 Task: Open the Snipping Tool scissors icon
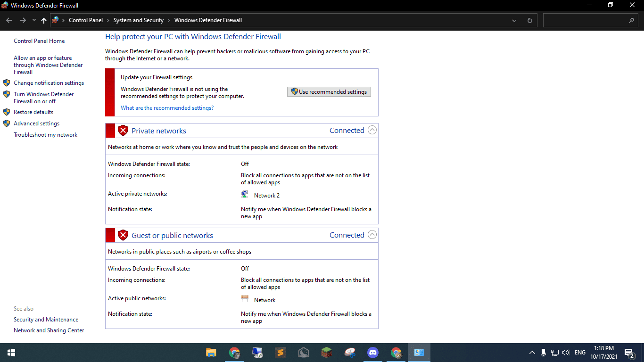(350, 353)
